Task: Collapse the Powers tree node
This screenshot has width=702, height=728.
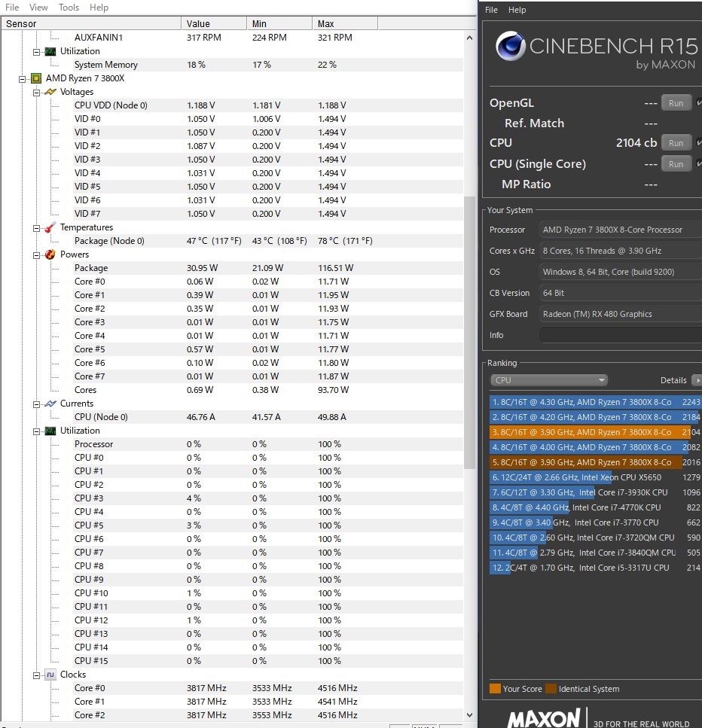Action: [36, 255]
